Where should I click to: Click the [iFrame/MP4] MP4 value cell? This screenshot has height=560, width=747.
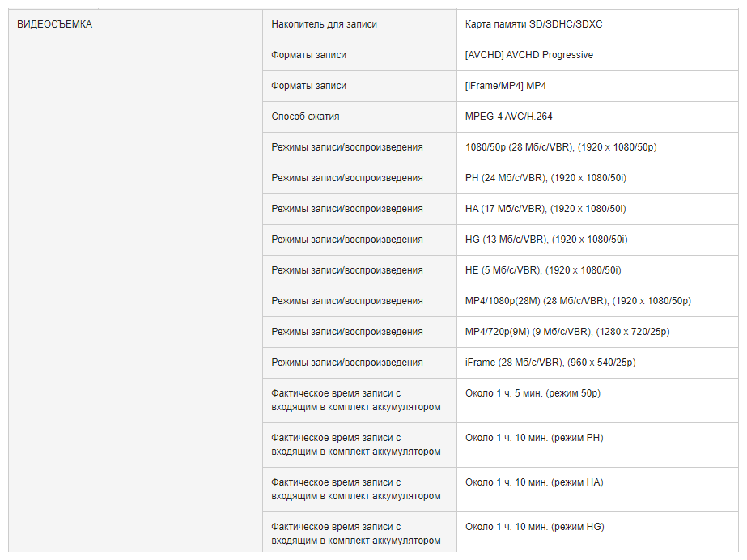(597, 86)
